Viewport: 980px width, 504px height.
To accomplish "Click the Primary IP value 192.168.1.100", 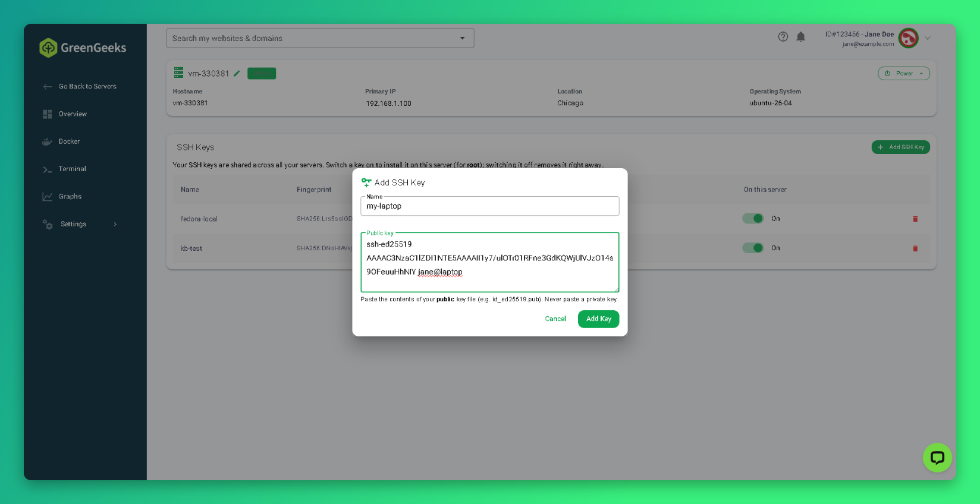I will pyautogui.click(x=388, y=103).
